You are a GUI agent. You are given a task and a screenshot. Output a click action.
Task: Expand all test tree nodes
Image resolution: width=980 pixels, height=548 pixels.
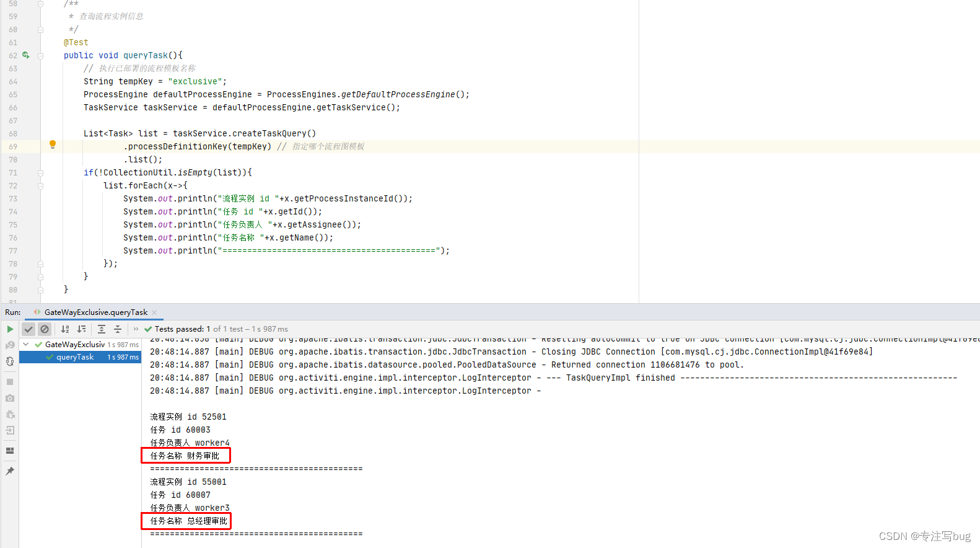(102, 329)
